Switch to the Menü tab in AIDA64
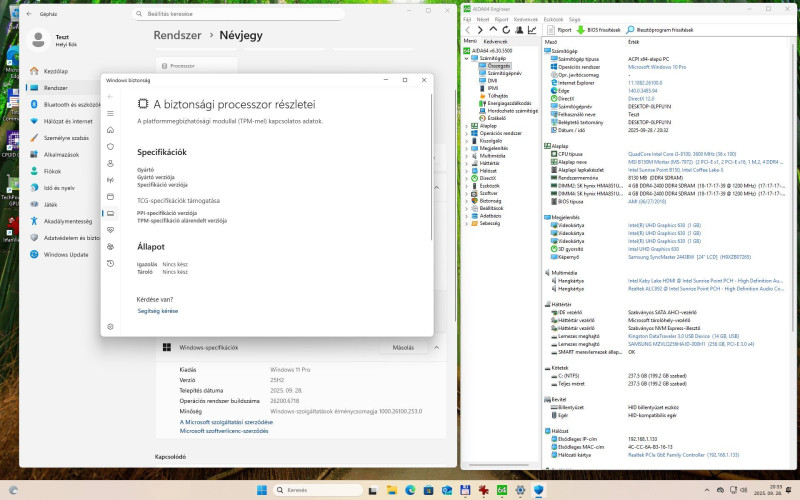 pyautogui.click(x=470, y=41)
